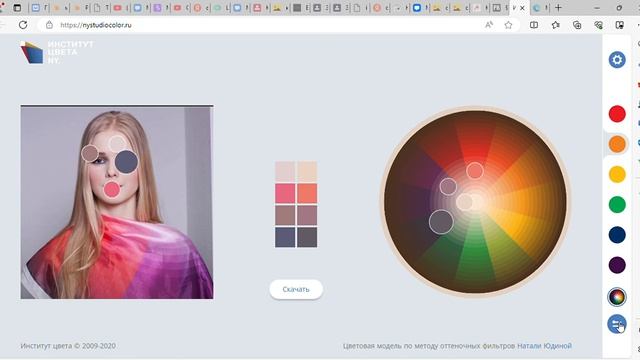Click the pale forehead marker on photo
This screenshot has height=360, width=640.
point(117,143)
